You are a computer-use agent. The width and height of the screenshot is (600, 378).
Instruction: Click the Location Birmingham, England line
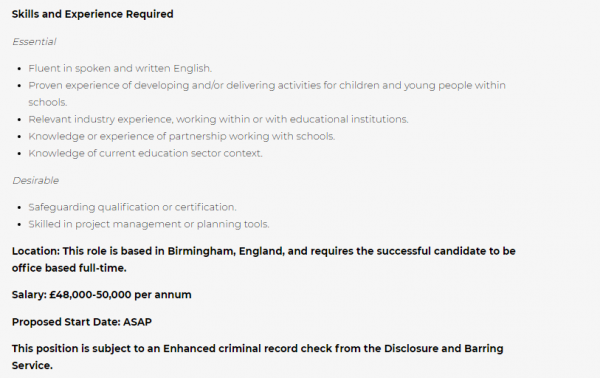point(264,251)
